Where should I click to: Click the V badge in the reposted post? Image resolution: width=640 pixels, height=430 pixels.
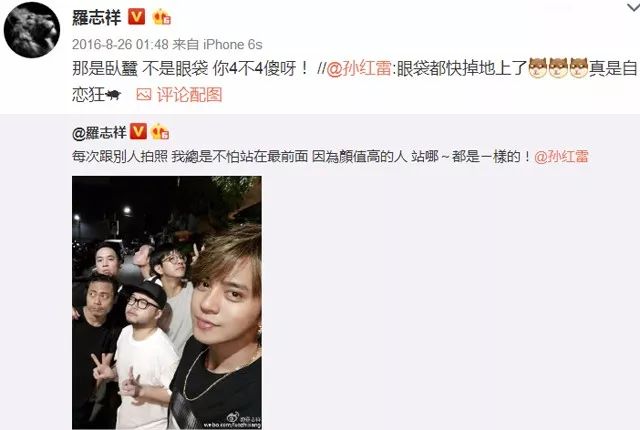[x=138, y=132]
